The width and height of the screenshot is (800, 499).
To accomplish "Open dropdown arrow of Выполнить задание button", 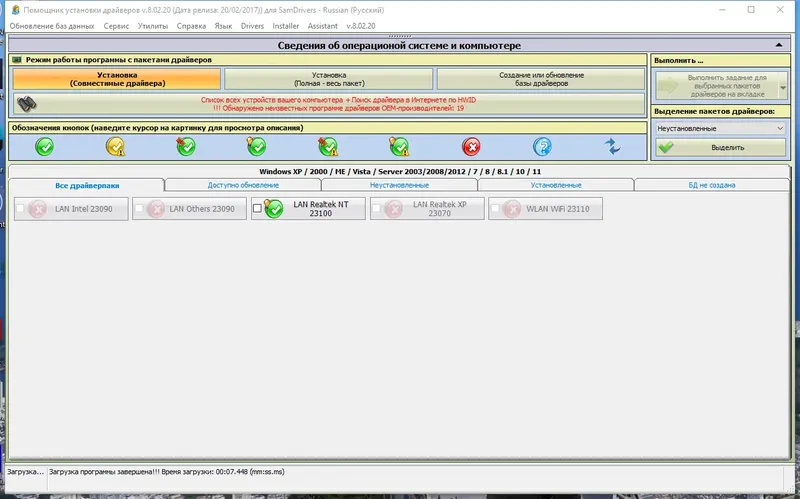I will pos(783,87).
